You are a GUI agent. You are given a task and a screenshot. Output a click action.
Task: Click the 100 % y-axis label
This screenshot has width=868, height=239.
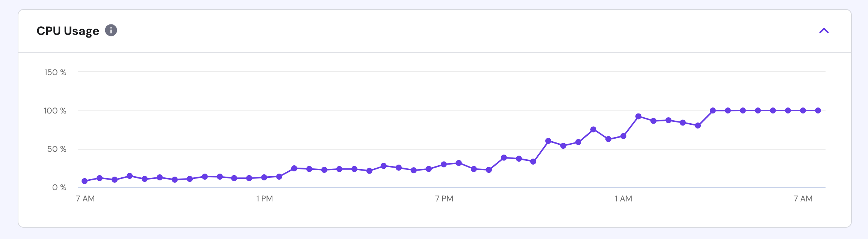(55, 111)
